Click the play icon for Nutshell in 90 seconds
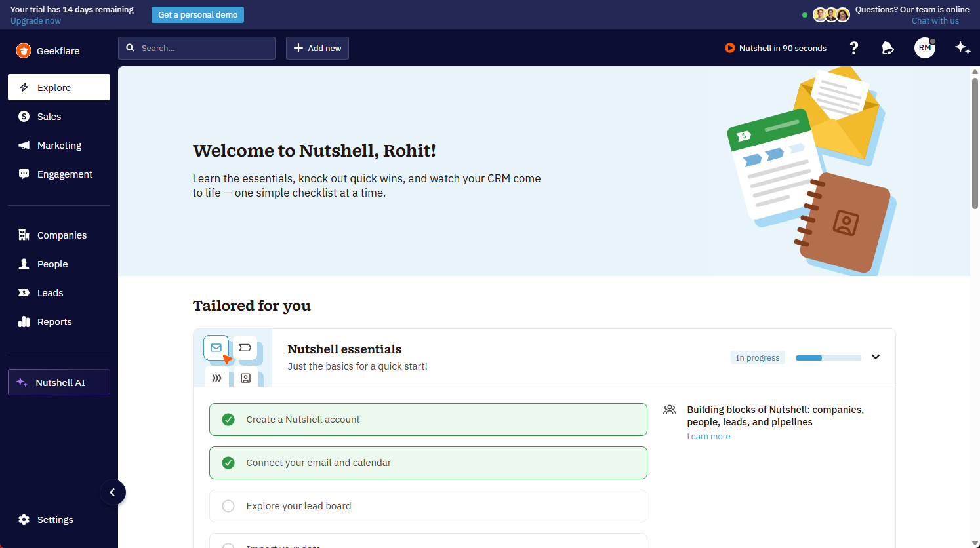980x548 pixels. [729, 48]
